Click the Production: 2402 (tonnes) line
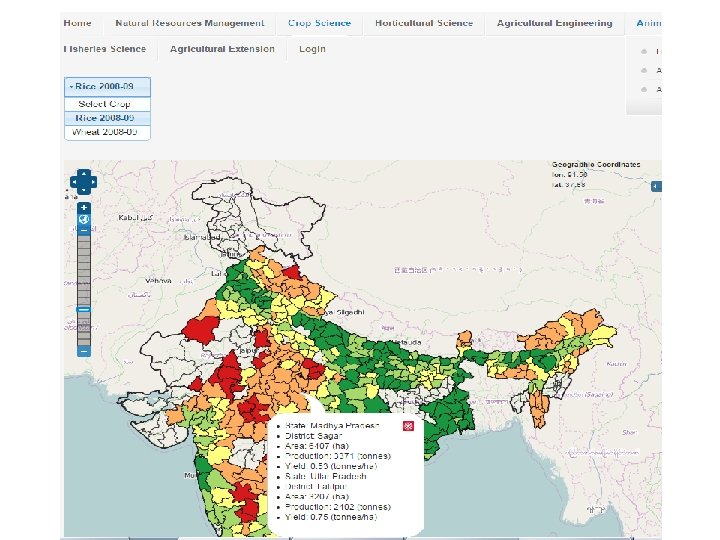The height and width of the screenshot is (540, 720). (x=338, y=506)
